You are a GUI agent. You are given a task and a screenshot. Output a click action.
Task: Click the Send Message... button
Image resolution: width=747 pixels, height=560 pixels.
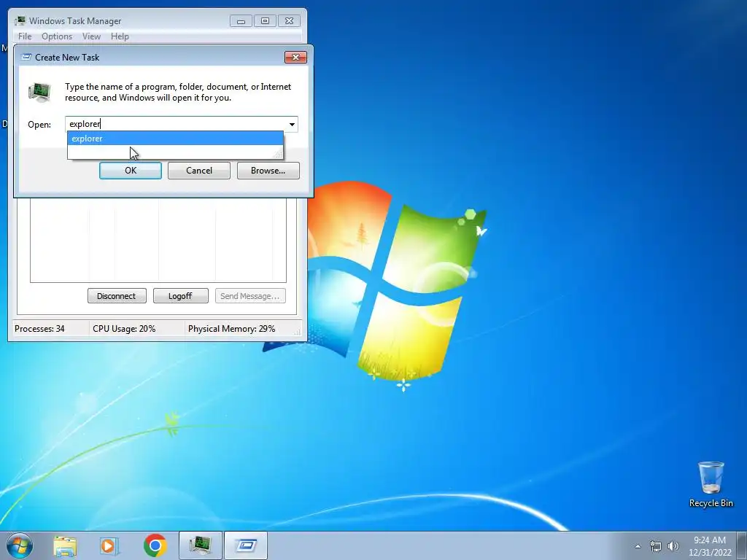click(x=250, y=296)
